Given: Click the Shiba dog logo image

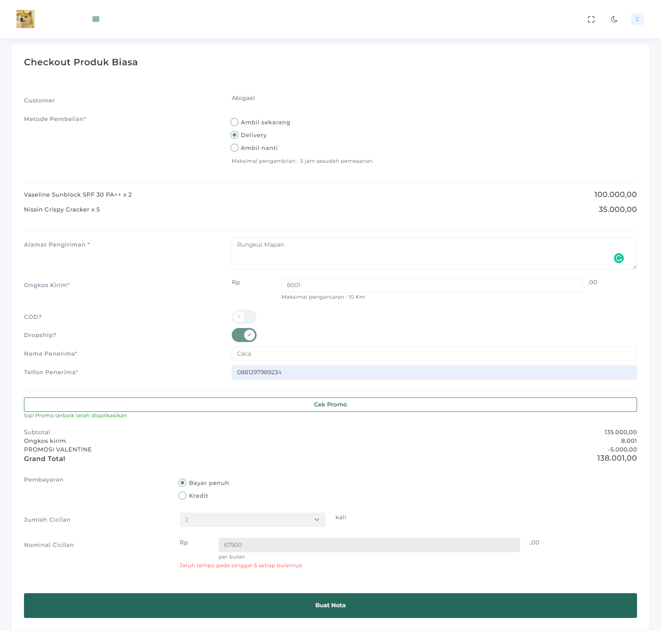Looking at the screenshot, I should tap(26, 19).
